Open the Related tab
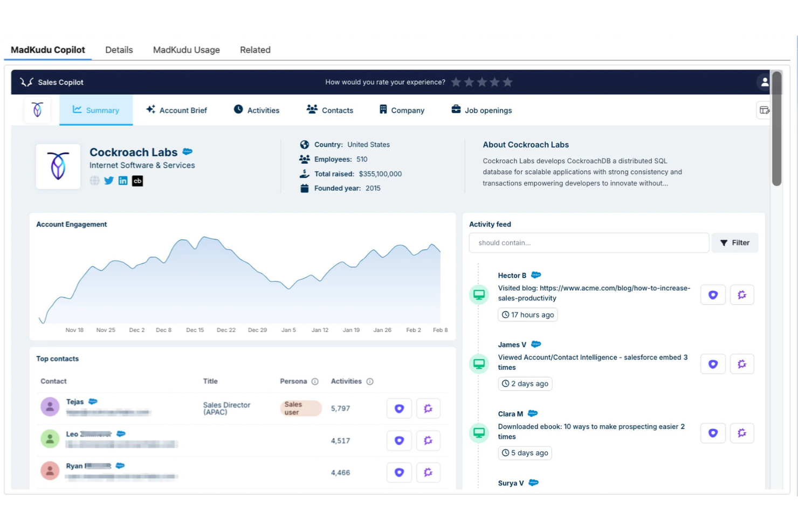Screen dimensions: 798x532 (255, 50)
